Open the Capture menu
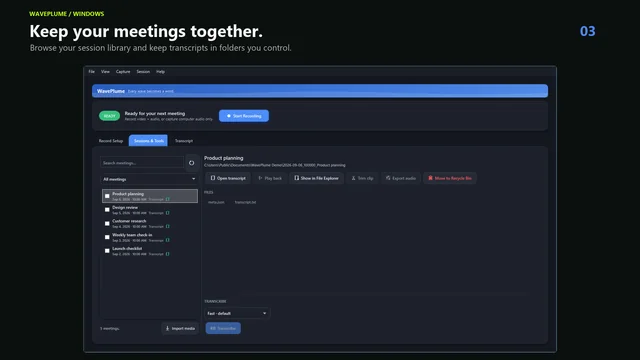This screenshot has height=360, width=640. click(x=123, y=71)
